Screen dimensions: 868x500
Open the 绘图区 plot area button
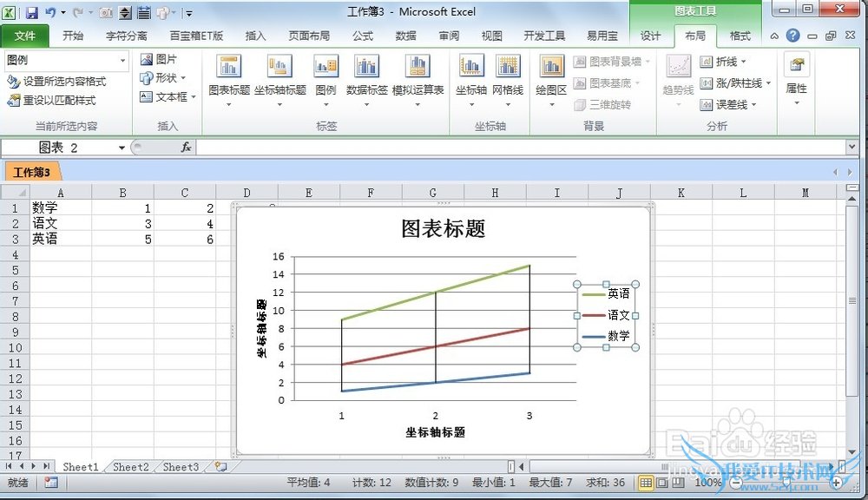click(x=551, y=80)
